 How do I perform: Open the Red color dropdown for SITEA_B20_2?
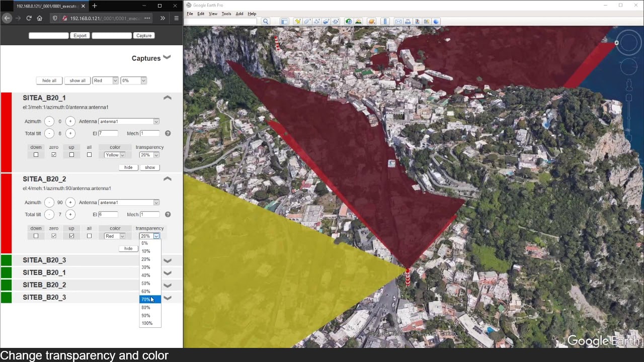(x=115, y=236)
